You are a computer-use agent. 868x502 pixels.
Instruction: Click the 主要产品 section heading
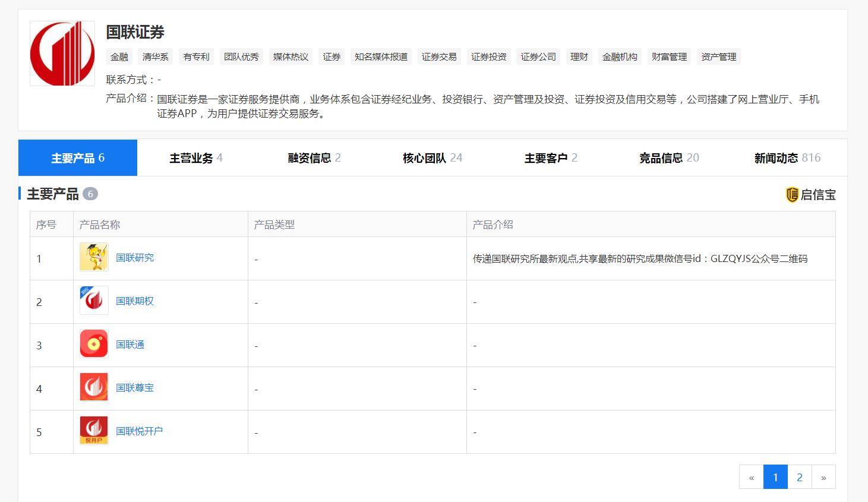tap(53, 194)
